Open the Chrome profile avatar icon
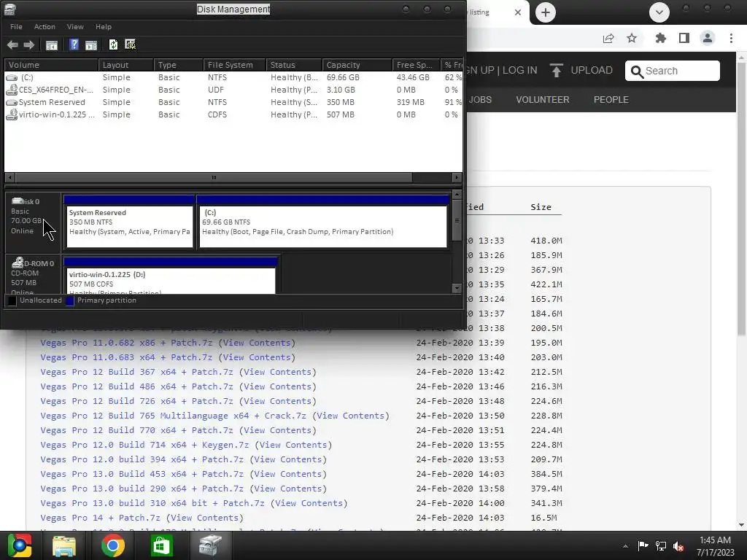The width and height of the screenshot is (747, 560). pyautogui.click(x=708, y=38)
